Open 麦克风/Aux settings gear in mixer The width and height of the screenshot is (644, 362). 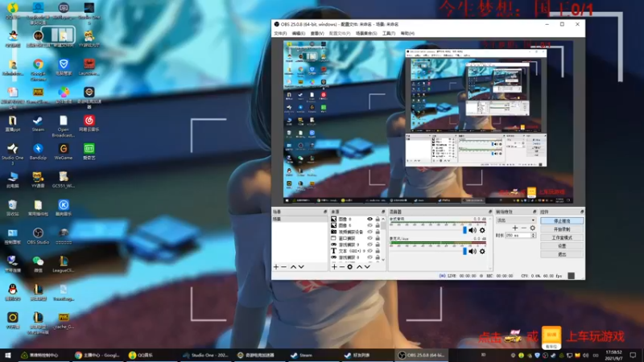(x=482, y=251)
